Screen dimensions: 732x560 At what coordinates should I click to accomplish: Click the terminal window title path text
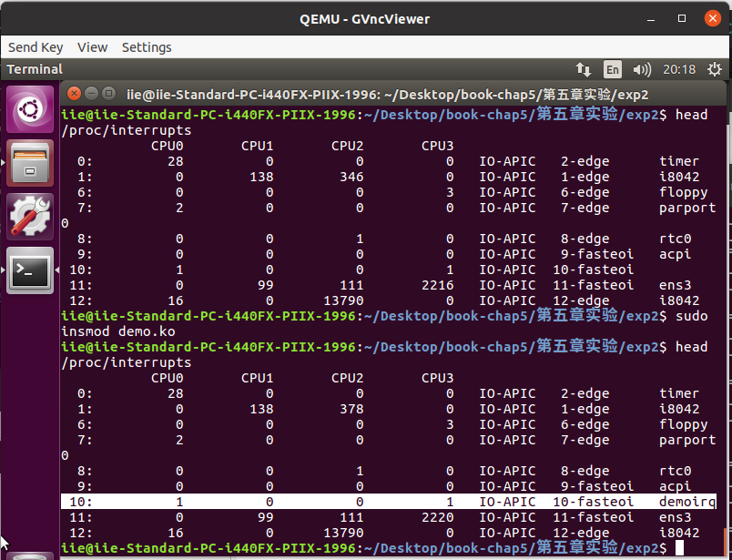coord(388,95)
